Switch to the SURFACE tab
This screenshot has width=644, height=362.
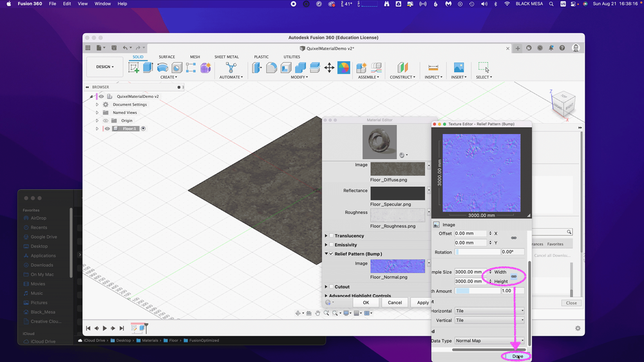coord(167,57)
